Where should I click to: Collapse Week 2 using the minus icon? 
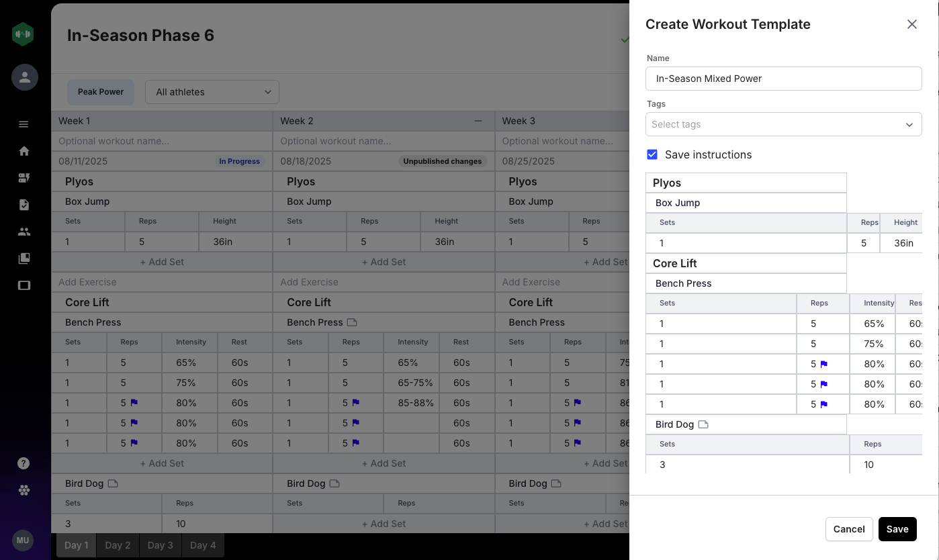(x=478, y=121)
